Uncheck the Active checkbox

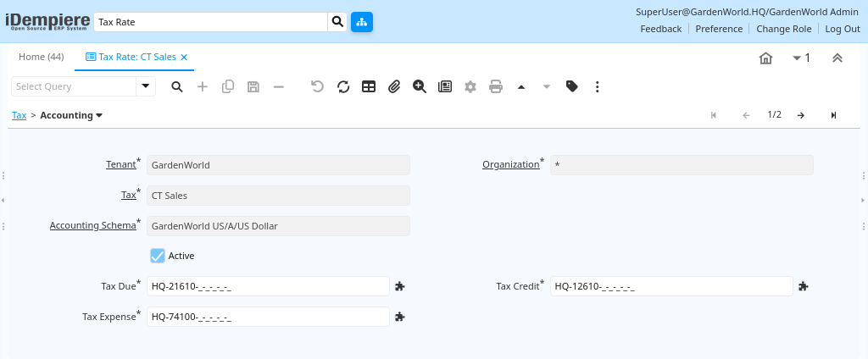[158, 256]
